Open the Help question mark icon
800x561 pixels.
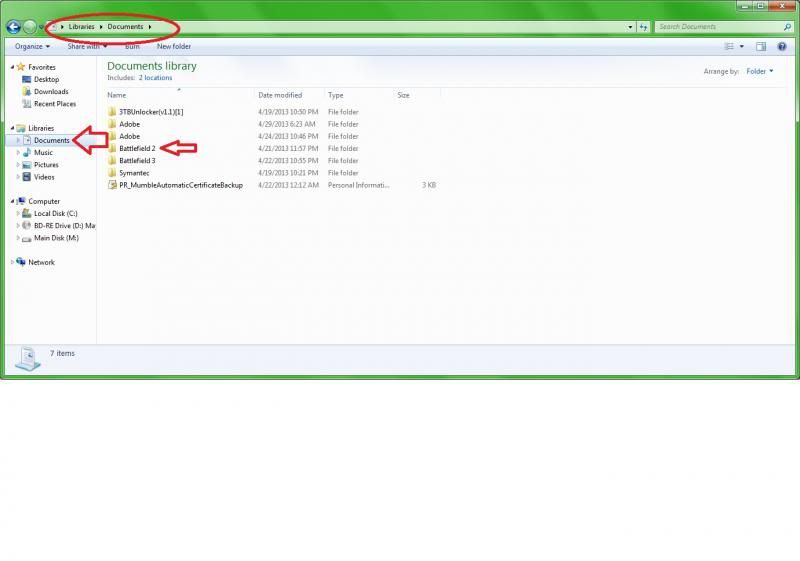[x=783, y=46]
